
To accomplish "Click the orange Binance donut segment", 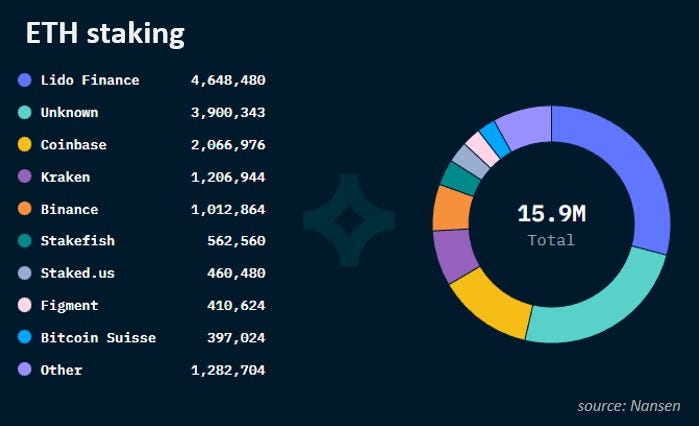I will (452, 209).
